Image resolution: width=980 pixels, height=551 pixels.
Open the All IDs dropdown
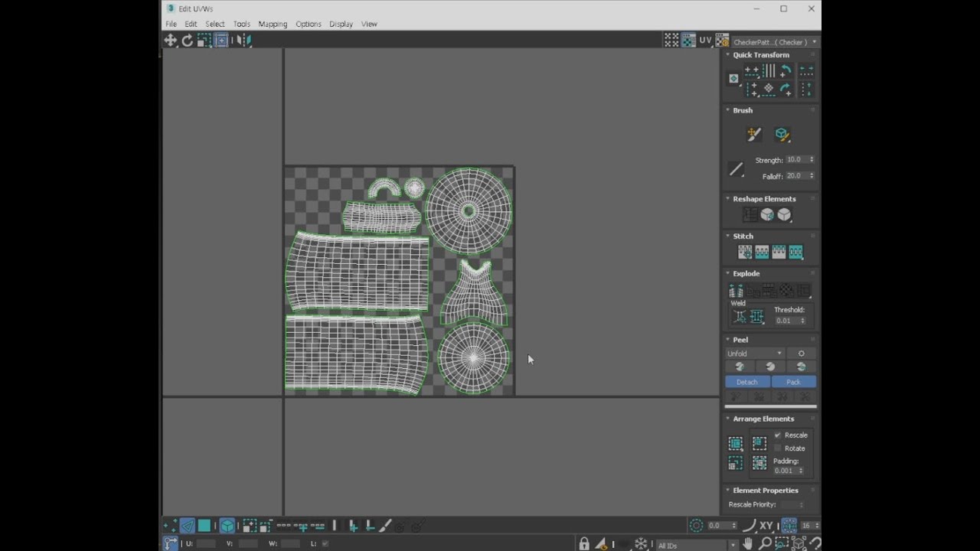tap(695, 546)
